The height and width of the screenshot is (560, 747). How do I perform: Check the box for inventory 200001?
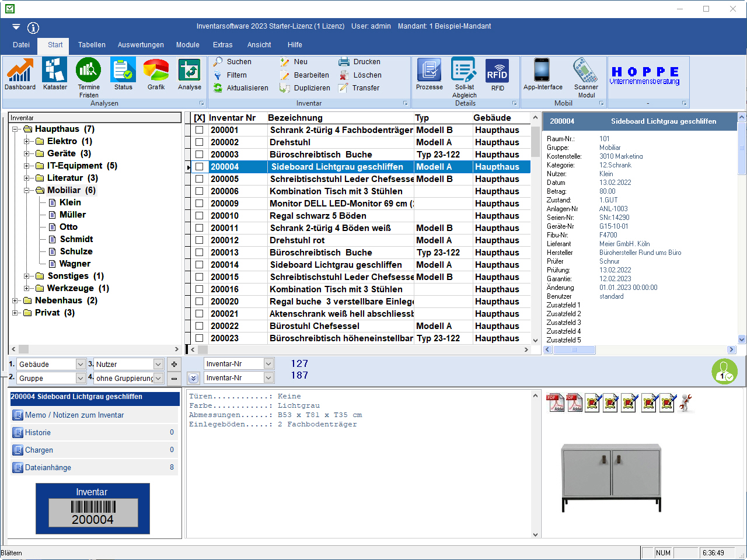point(199,130)
